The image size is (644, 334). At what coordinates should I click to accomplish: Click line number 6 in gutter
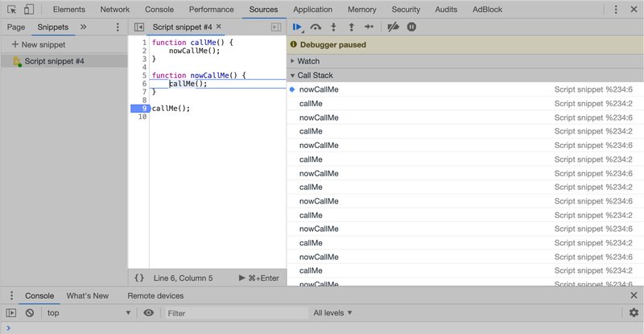tap(144, 84)
